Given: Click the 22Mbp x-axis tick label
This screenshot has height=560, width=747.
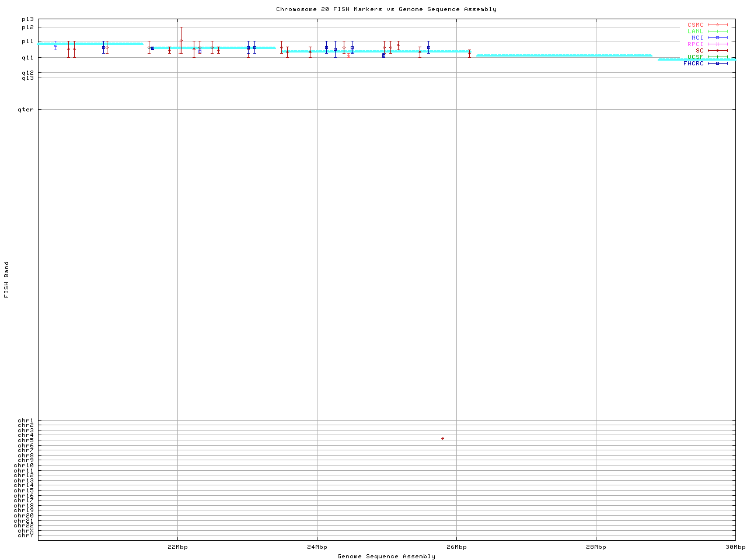Looking at the screenshot, I should pyautogui.click(x=177, y=547).
